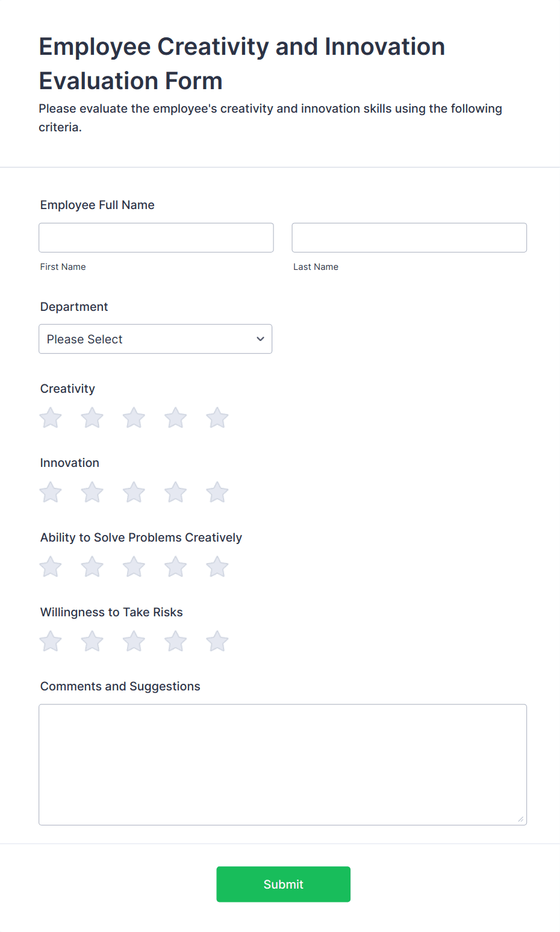Select the fourth star for Innovation
Viewport: 560px width, 932px height.
coord(176,492)
